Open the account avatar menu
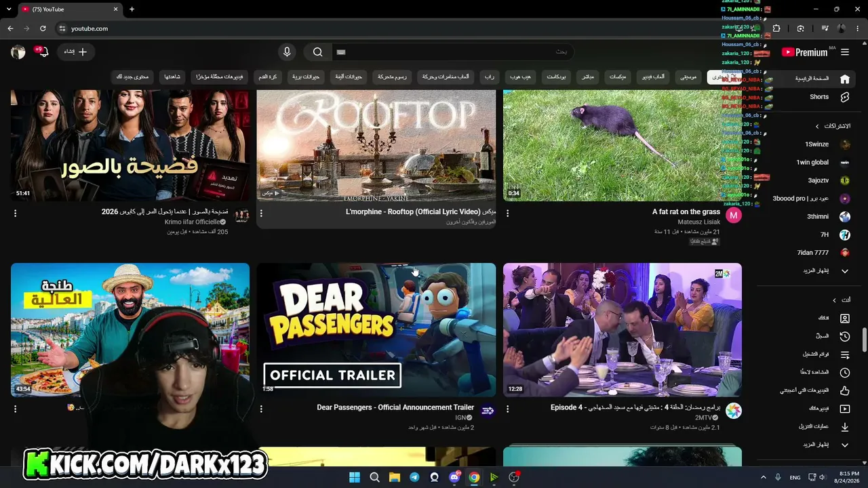The height and width of the screenshot is (488, 868). pyautogui.click(x=18, y=52)
